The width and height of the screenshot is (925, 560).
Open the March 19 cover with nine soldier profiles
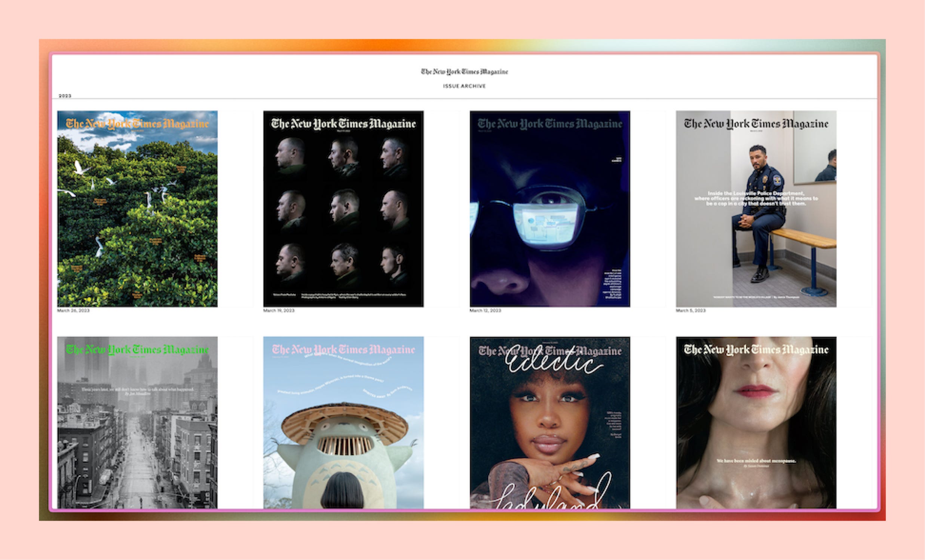343,209
